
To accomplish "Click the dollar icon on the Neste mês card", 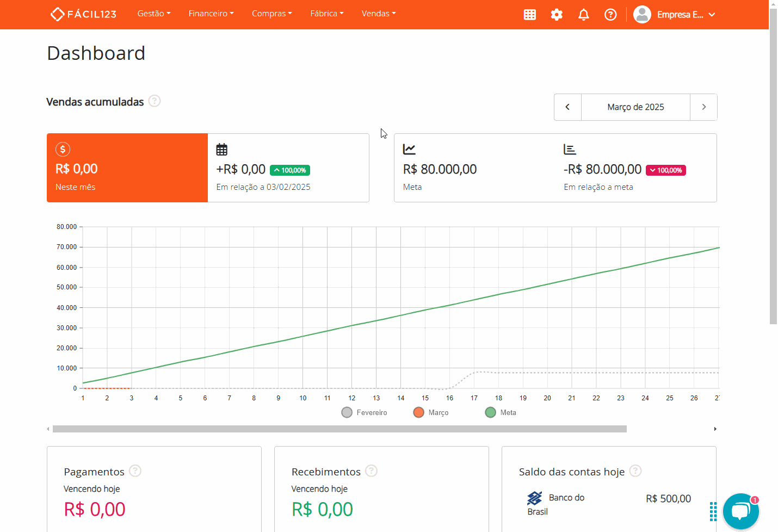I will click(x=62, y=149).
